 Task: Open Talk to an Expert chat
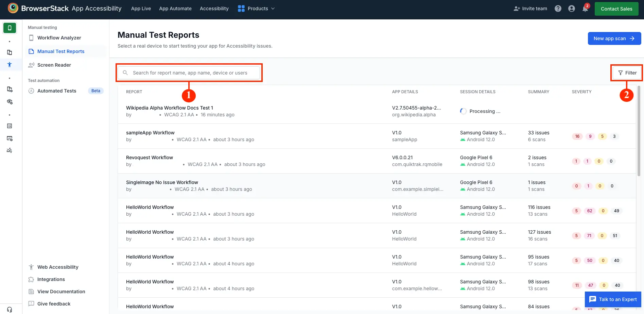[x=613, y=299]
